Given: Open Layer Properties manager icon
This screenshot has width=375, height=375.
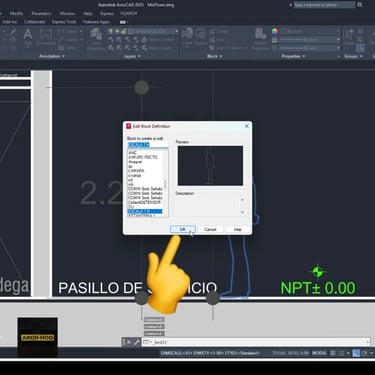Looking at the screenshot, I should tap(96, 37).
